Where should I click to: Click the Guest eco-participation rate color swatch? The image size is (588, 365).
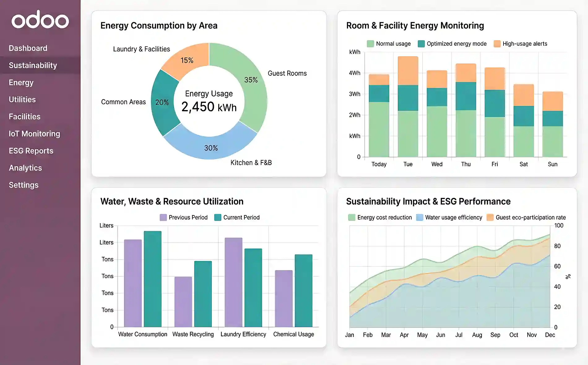(491, 217)
